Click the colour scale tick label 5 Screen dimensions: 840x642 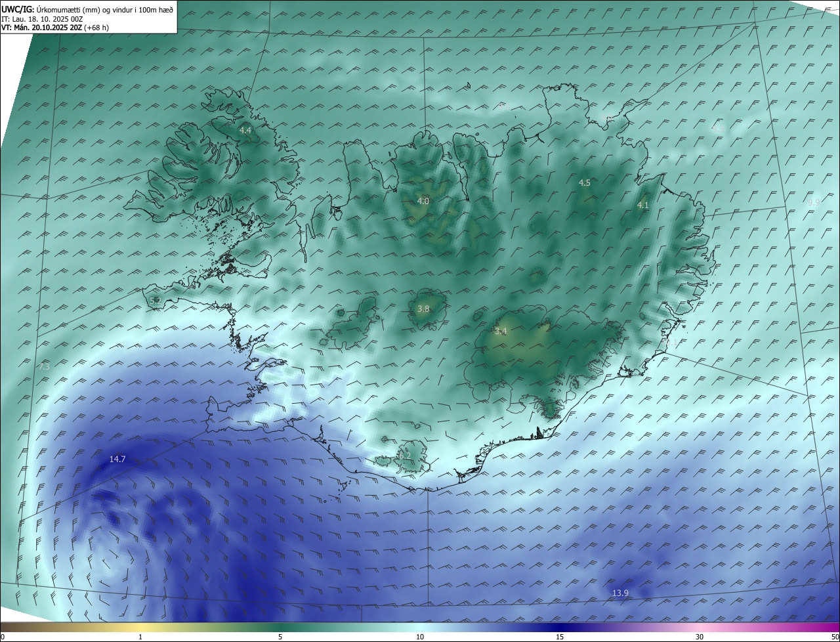(x=280, y=637)
